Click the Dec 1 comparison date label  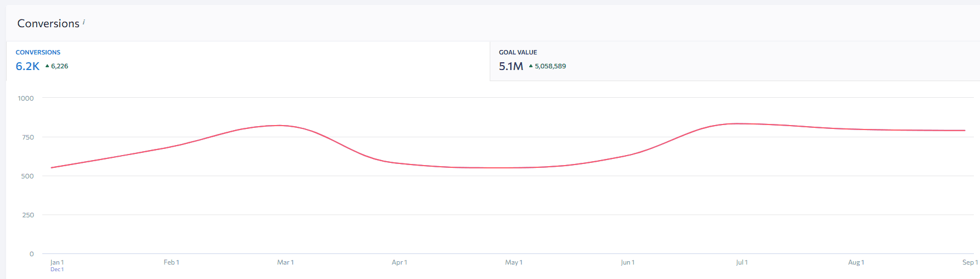point(57,270)
